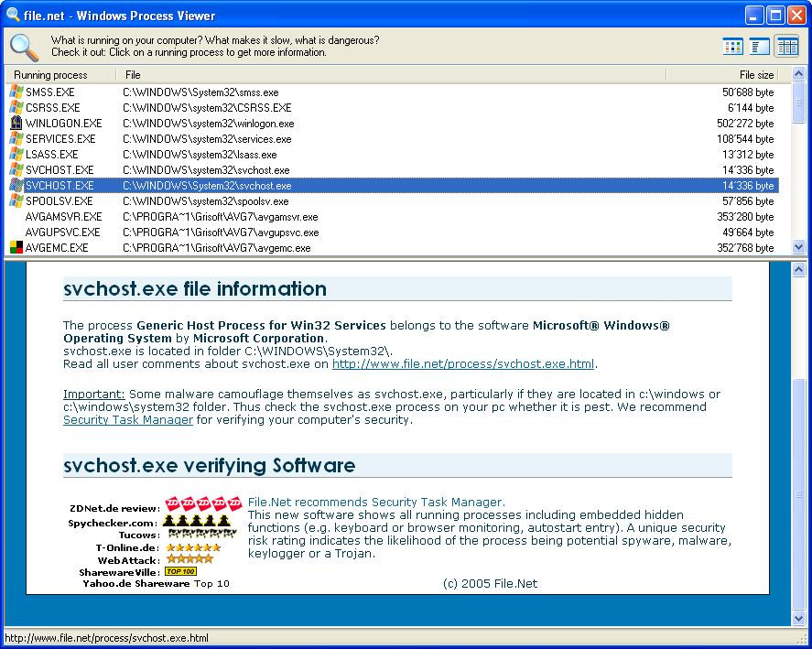Minimize the Windows Process Viewer window
812x649 pixels.
pos(754,15)
